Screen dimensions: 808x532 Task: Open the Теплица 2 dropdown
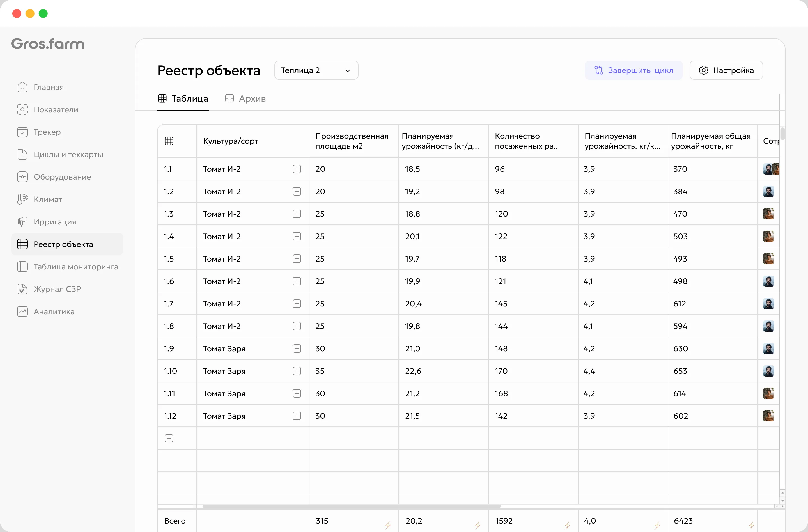(316, 70)
